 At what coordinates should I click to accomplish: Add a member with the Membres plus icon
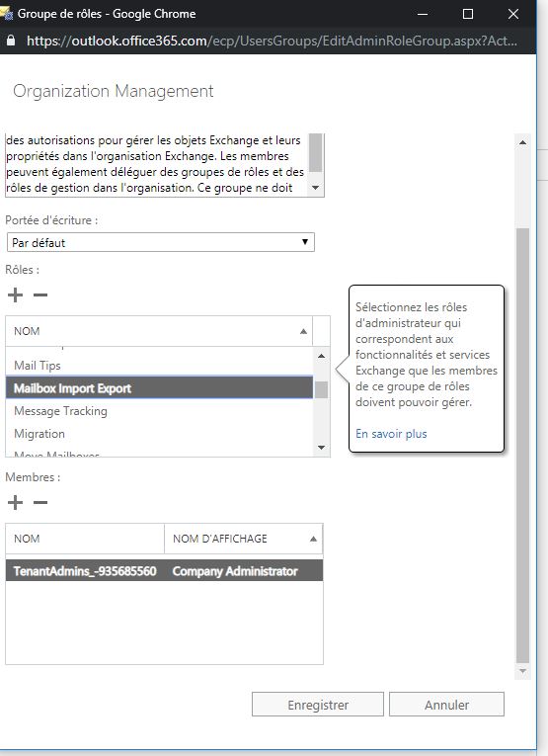coord(16,502)
